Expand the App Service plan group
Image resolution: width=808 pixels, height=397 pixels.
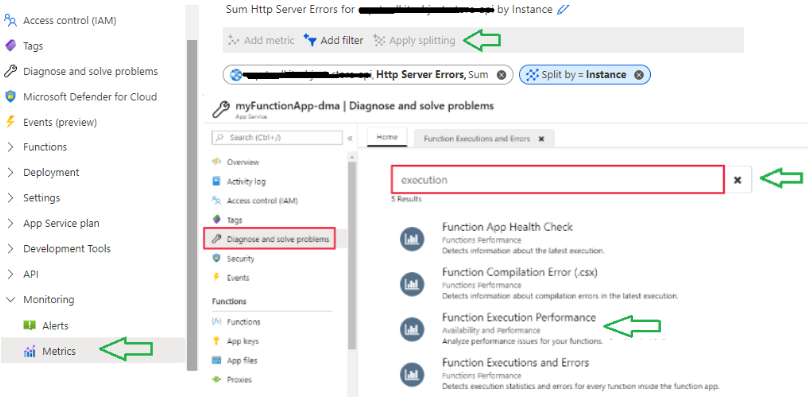coord(11,223)
